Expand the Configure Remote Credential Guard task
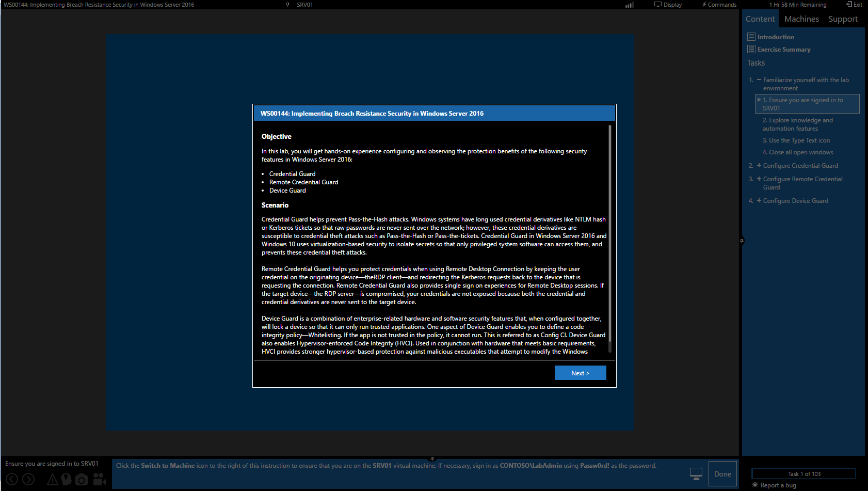The image size is (868, 491). click(759, 179)
